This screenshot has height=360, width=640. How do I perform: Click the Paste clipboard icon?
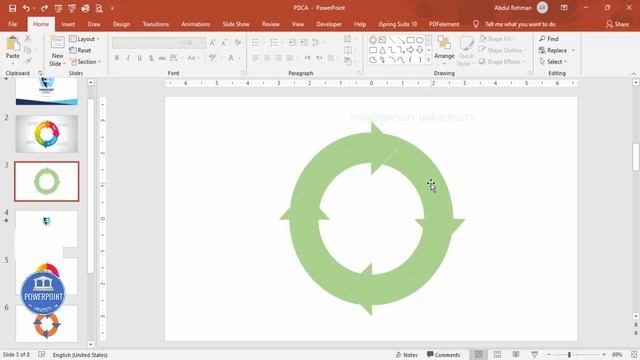coord(13,44)
